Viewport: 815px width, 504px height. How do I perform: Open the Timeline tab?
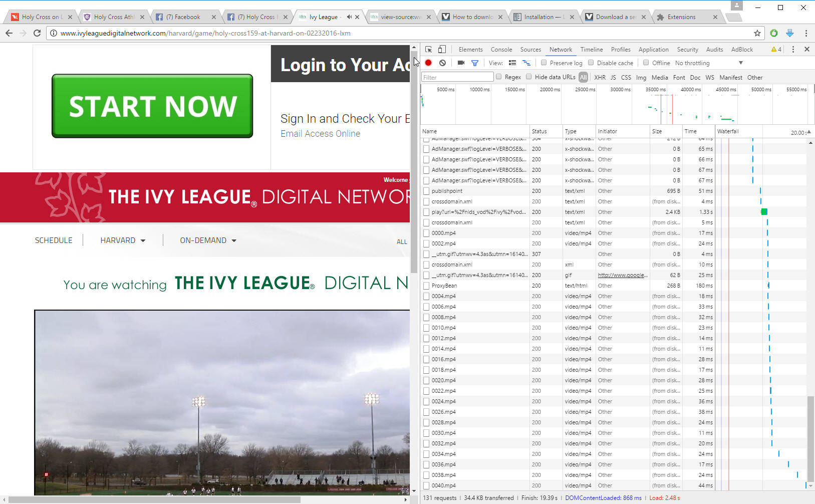pyautogui.click(x=592, y=50)
